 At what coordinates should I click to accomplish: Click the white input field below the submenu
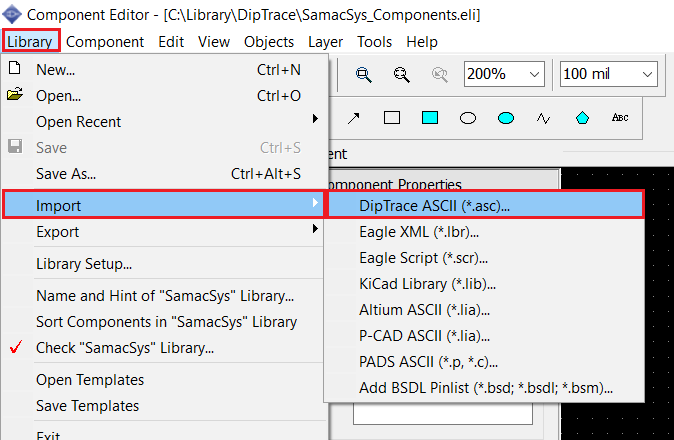point(443,414)
